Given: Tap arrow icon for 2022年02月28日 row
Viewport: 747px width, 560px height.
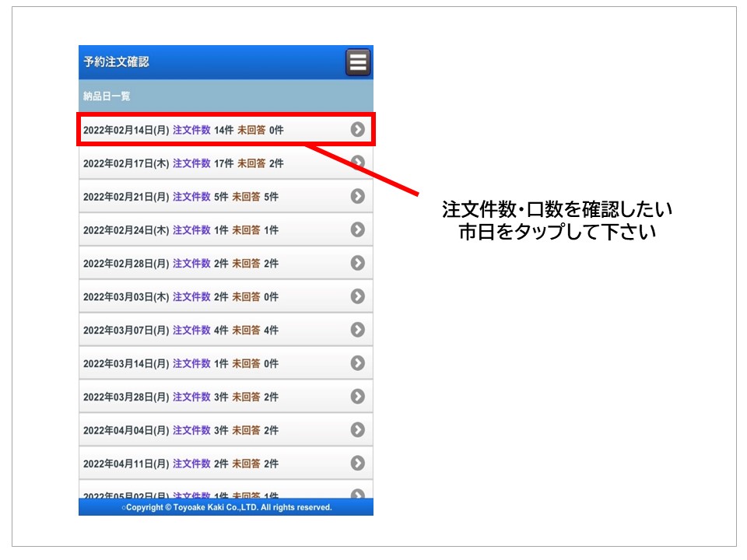Looking at the screenshot, I should (x=357, y=263).
